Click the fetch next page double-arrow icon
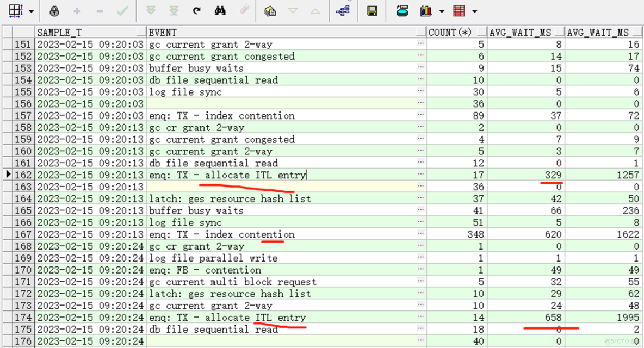Screen dimensions: 644x348 click(x=151, y=11)
